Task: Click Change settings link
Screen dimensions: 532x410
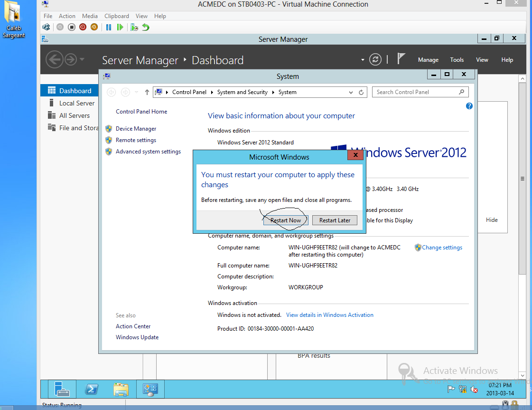Action: (442, 248)
